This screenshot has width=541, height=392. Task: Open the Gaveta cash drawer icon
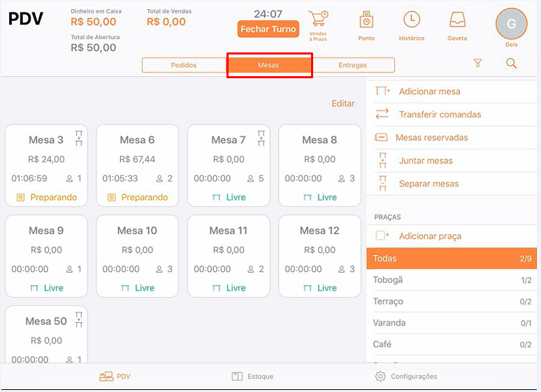click(458, 20)
